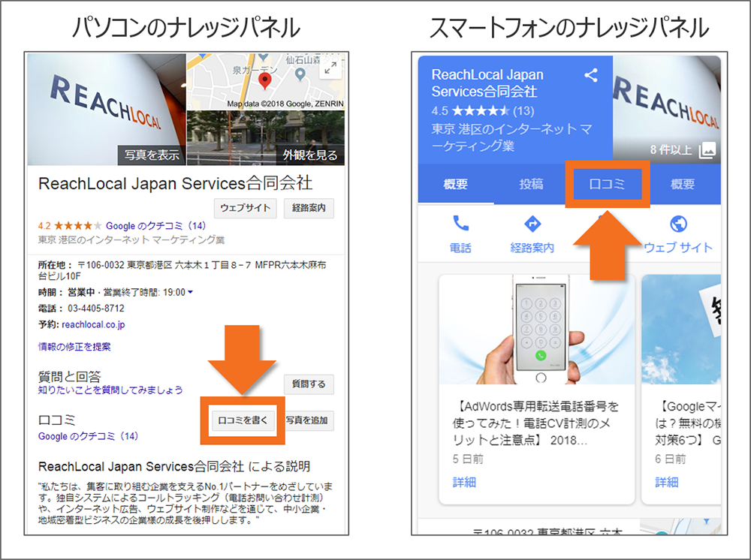This screenshot has height=560, width=751.
Task: Click the 4.2 star rating in PC panel
Action: tap(70, 225)
